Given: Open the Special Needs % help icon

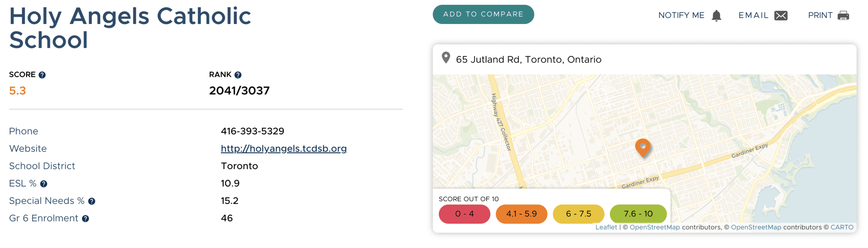Looking at the screenshot, I should [92, 201].
